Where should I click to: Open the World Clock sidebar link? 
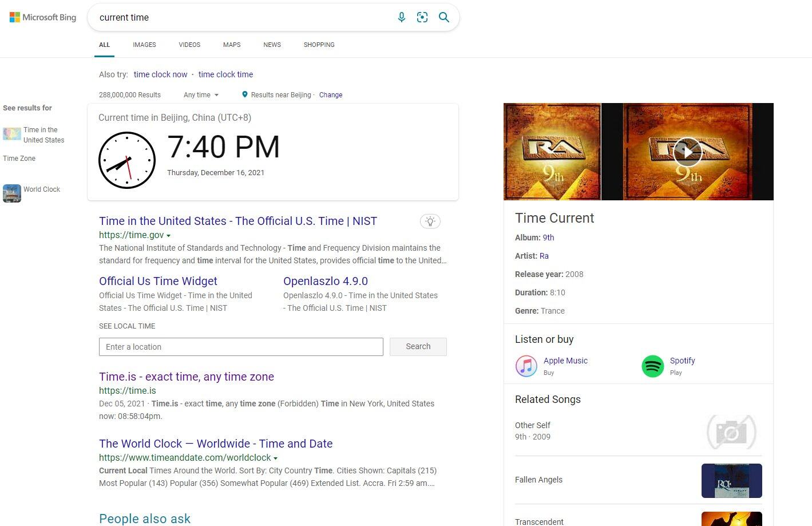pos(42,189)
